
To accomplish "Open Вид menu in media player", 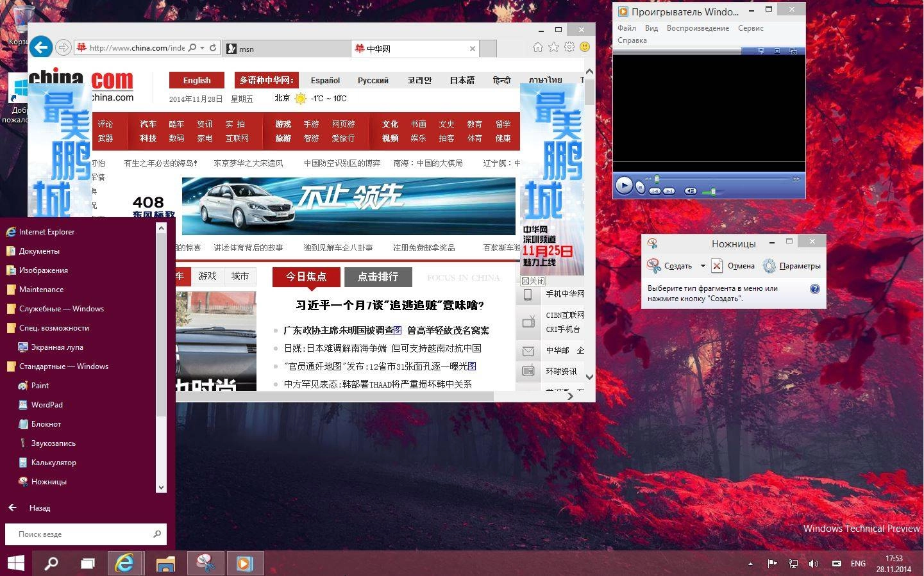I will [651, 28].
